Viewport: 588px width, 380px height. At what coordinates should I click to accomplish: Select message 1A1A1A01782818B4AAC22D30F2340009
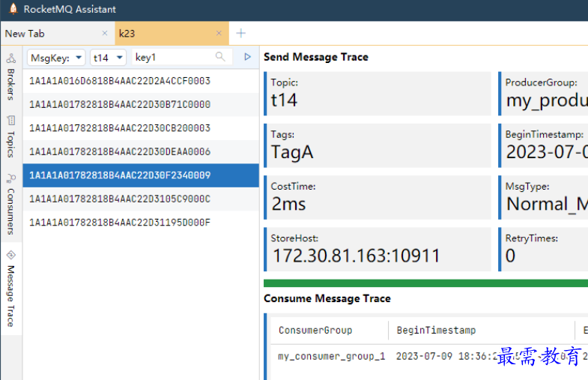click(141, 175)
